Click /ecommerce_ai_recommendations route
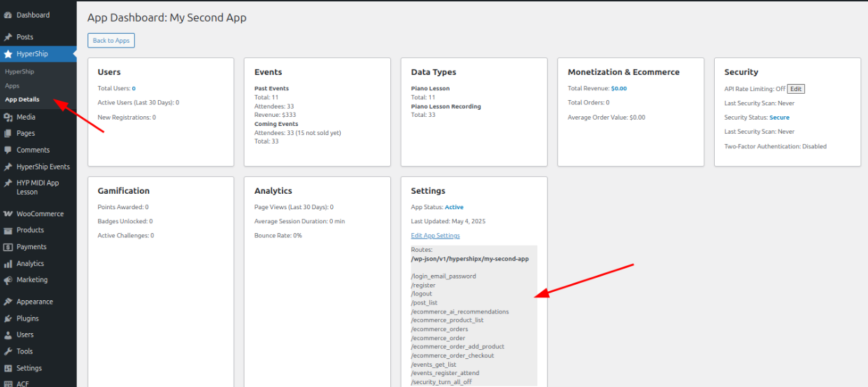The height and width of the screenshot is (387, 868). tap(460, 311)
